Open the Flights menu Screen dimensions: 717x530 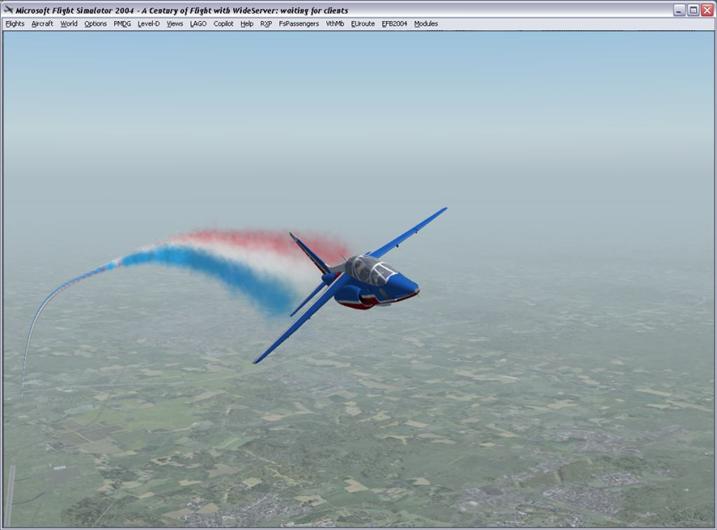pyautogui.click(x=15, y=24)
